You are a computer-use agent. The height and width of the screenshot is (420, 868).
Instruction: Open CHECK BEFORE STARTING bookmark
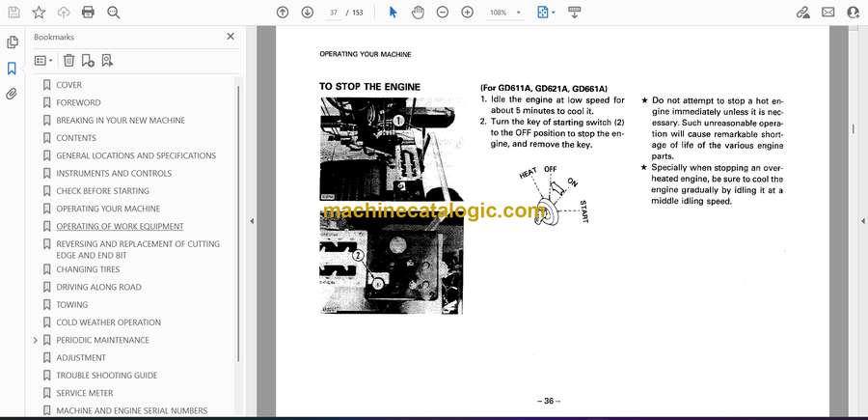click(x=103, y=191)
